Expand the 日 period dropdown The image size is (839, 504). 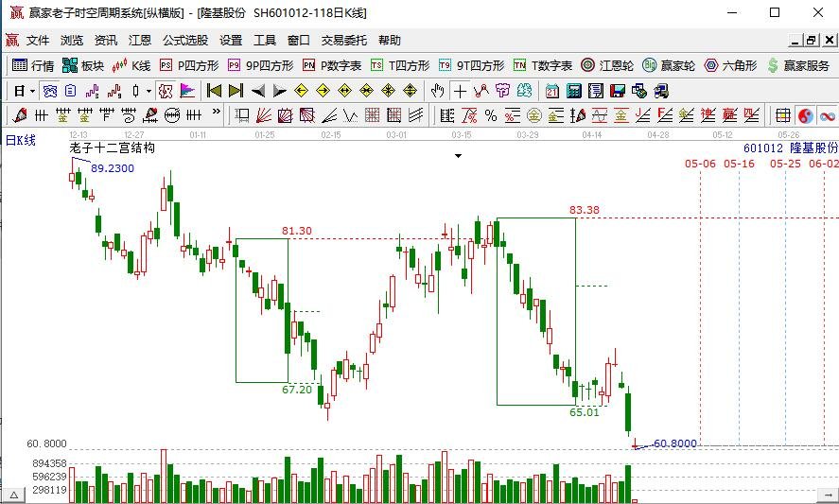pyautogui.click(x=33, y=91)
